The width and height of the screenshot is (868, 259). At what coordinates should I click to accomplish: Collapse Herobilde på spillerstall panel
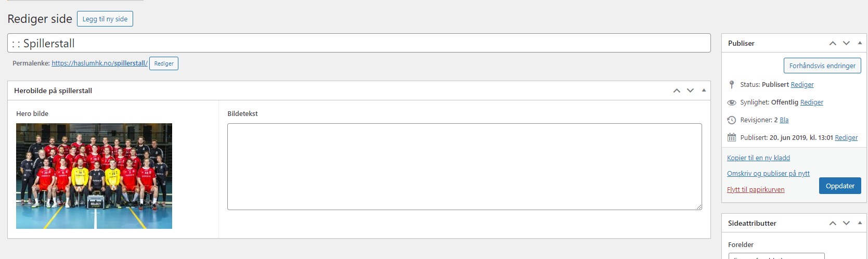704,90
